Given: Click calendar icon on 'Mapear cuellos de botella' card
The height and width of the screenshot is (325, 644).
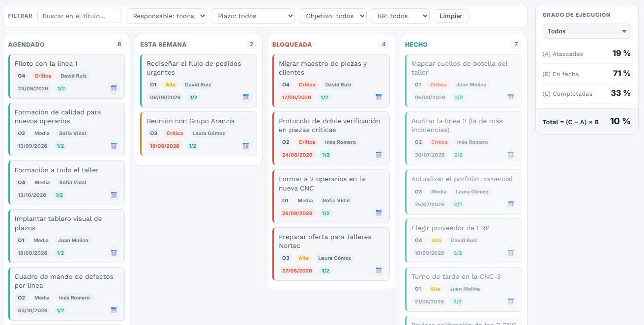Looking at the screenshot, I should [x=511, y=97].
